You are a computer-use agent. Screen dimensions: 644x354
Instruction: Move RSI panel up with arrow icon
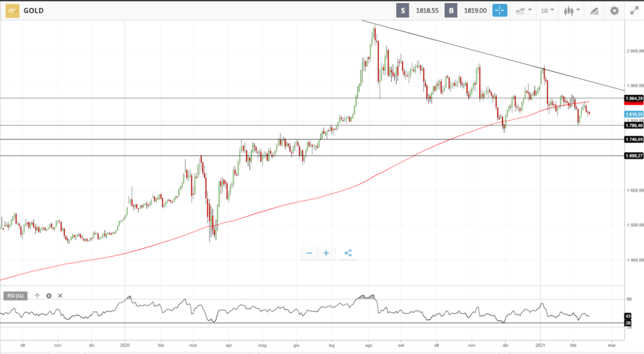tap(37, 296)
